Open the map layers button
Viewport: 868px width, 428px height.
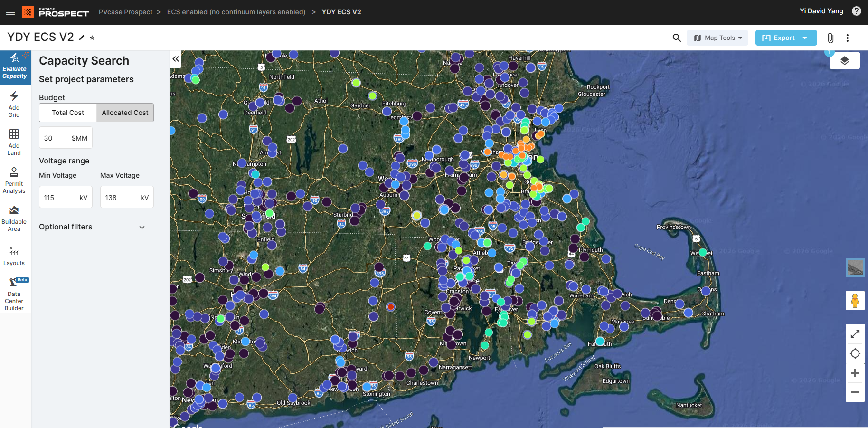pyautogui.click(x=844, y=60)
